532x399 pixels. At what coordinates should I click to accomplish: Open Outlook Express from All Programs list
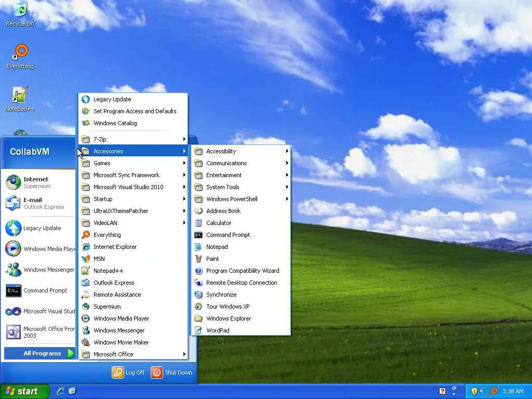133,283
